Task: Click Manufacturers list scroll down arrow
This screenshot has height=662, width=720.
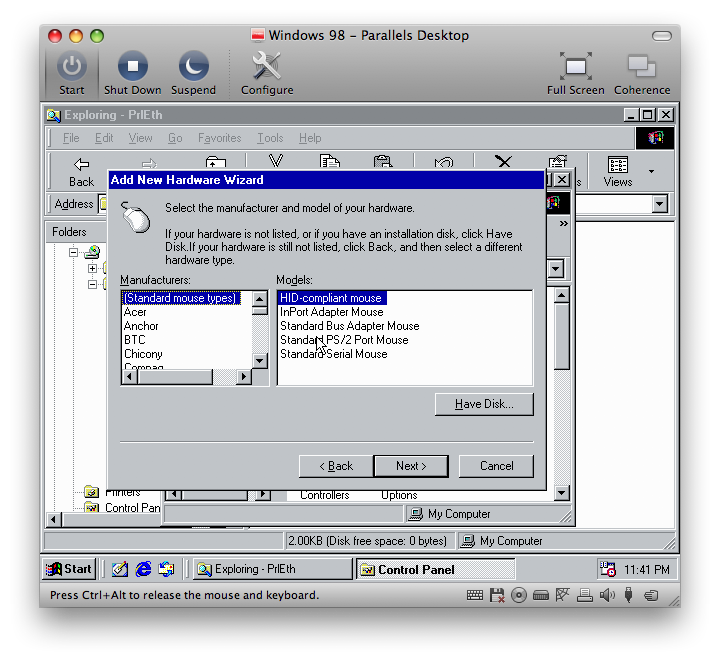Action: coord(260,360)
